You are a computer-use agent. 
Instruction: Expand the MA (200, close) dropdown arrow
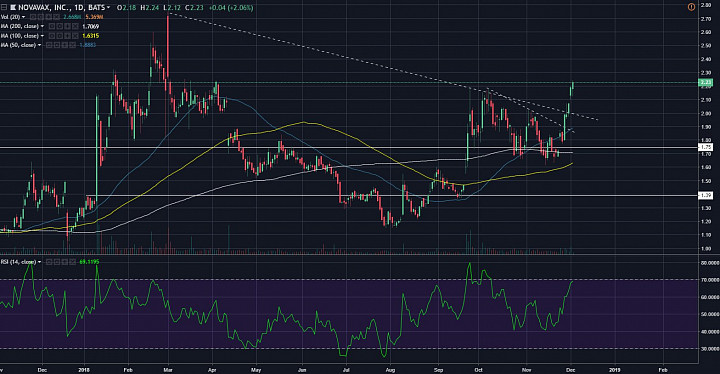pos(43,26)
